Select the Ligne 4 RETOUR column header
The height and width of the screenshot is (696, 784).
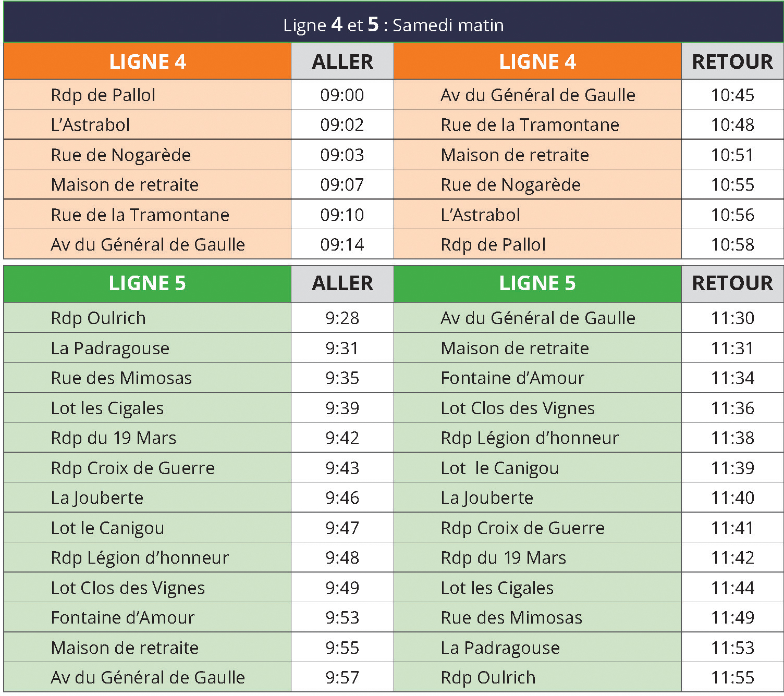pos(732,61)
